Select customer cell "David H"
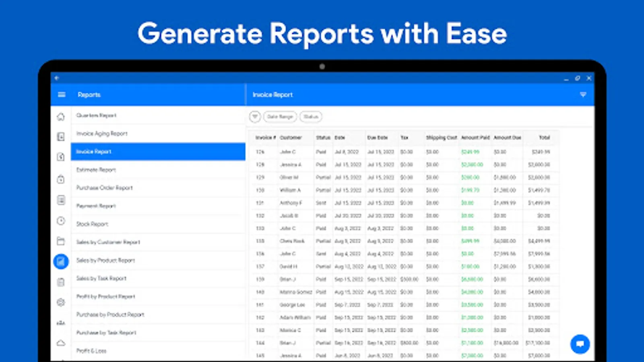The width and height of the screenshot is (644, 362). click(x=289, y=266)
